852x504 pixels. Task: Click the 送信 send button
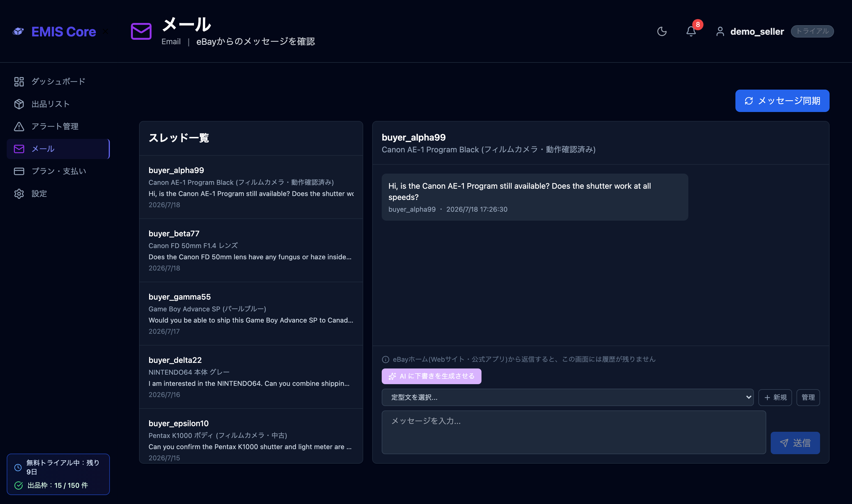tap(795, 443)
